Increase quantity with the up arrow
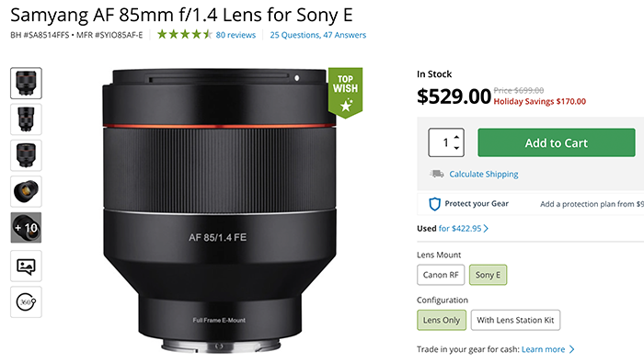Image resolution: width=644 pixels, height=363 pixels. coord(456,137)
